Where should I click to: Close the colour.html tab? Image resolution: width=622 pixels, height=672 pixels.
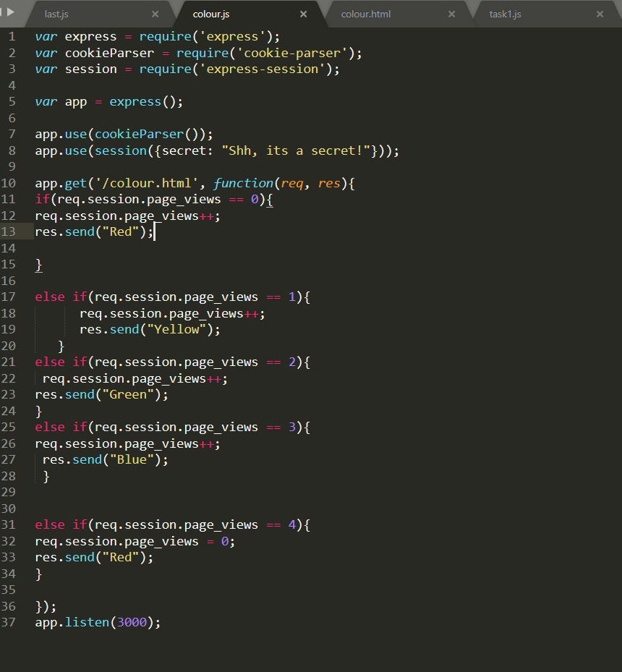coord(452,13)
